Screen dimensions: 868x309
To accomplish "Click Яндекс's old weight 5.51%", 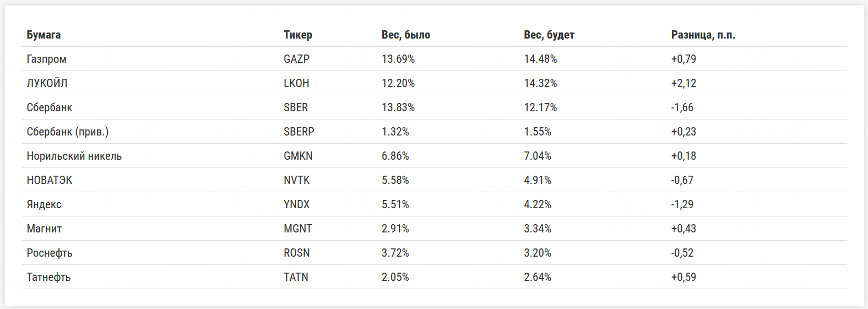I will click(x=395, y=204).
